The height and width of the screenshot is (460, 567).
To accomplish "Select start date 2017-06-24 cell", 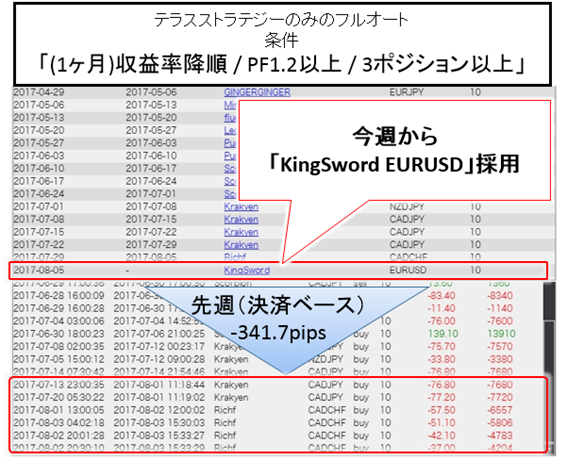I will [x=39, y=194].
